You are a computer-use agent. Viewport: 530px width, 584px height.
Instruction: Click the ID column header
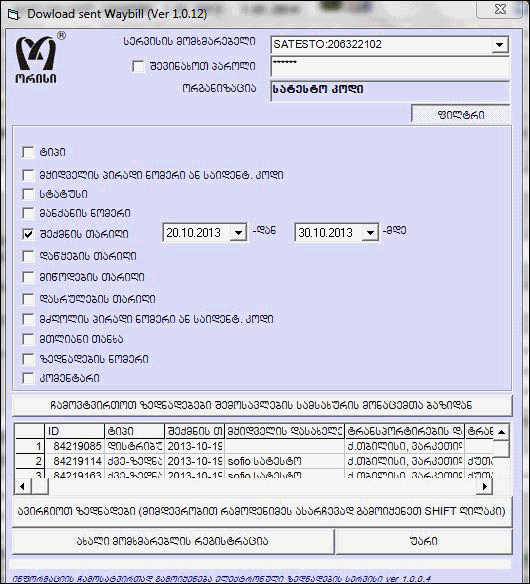point(74,431)
